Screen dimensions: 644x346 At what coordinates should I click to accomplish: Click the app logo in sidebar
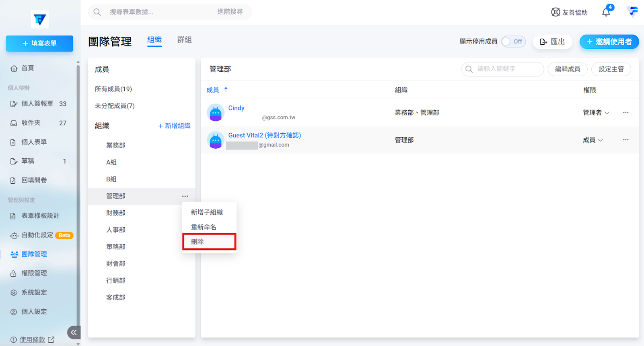[39, 19]
